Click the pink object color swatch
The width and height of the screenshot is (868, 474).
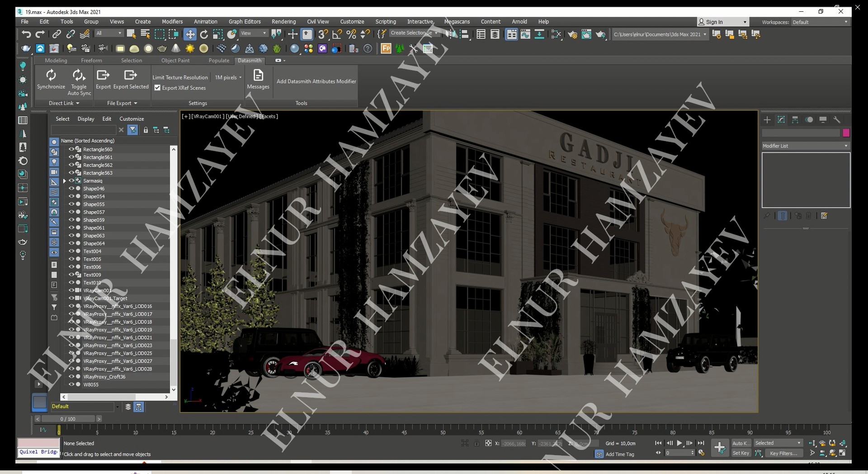coord(846,133)
